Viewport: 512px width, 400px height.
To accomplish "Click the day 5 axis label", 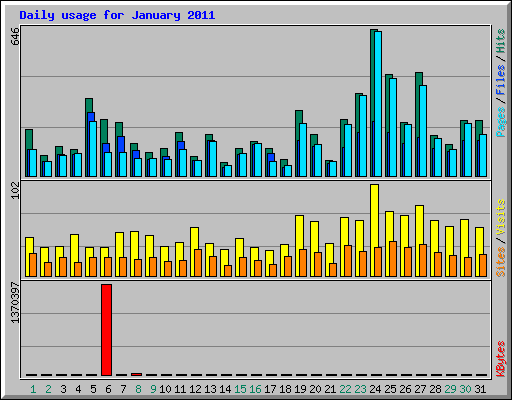I will pos(93,389).
